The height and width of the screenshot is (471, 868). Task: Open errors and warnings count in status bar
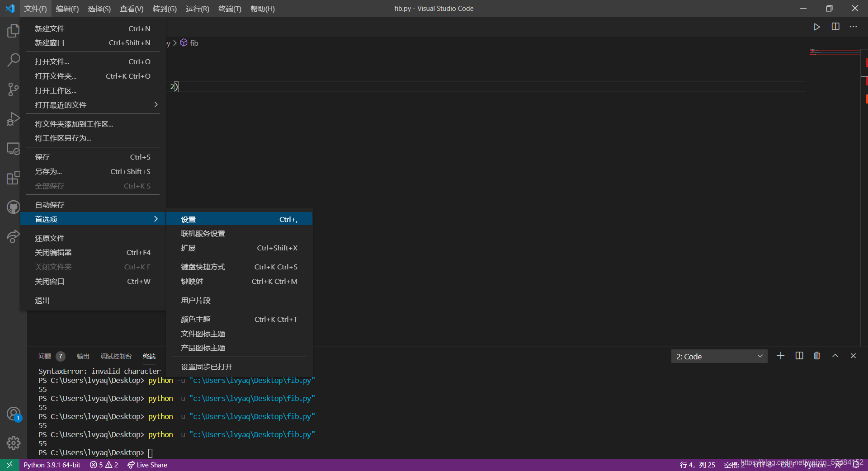[104, 465]
